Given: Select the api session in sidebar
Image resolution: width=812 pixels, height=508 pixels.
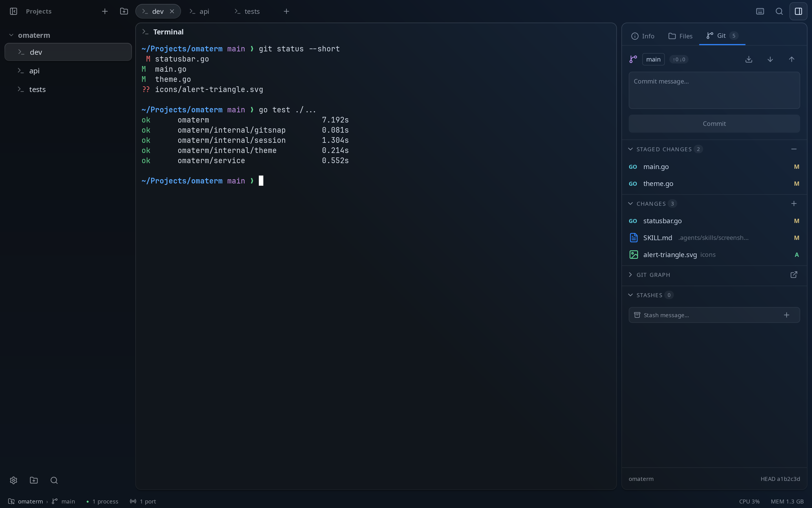Looking at the screenshot, I should (68, 71).
